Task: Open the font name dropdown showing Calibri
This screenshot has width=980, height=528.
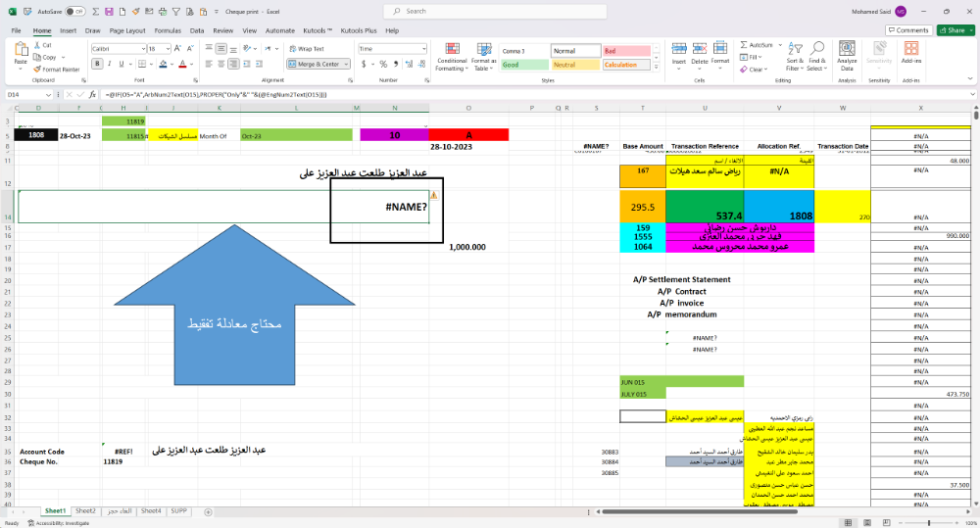Action: point(143,49)
